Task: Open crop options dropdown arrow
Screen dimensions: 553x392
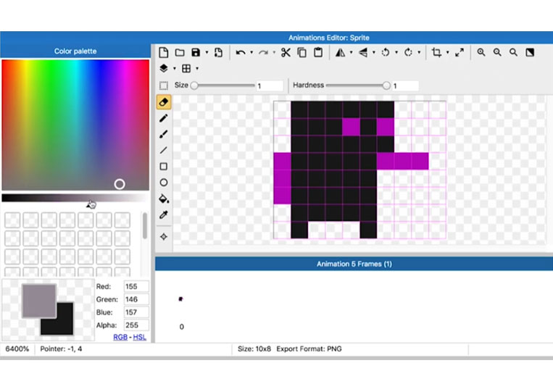Action: click(x=448, y=52)
